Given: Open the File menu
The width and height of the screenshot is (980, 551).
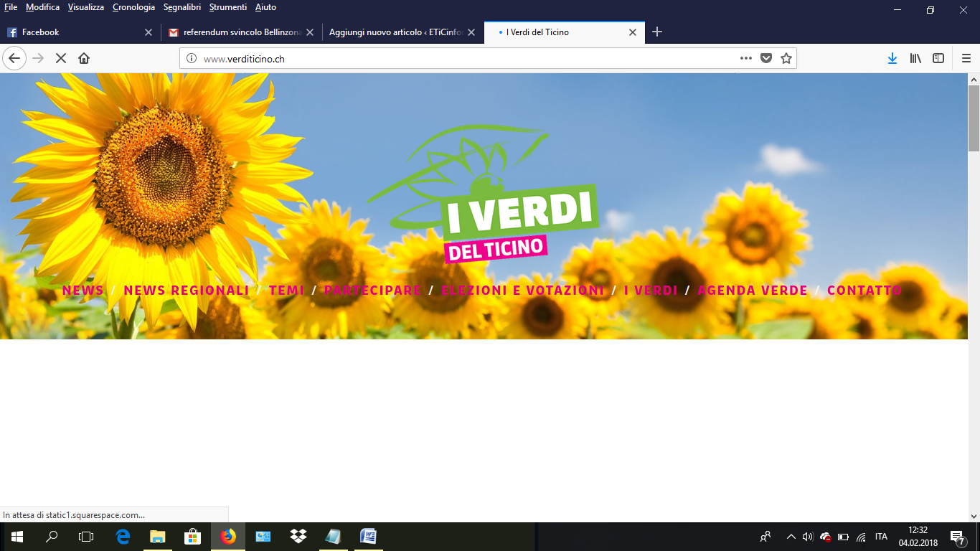Looking at the screenshot, I should [x=11, y=7].
